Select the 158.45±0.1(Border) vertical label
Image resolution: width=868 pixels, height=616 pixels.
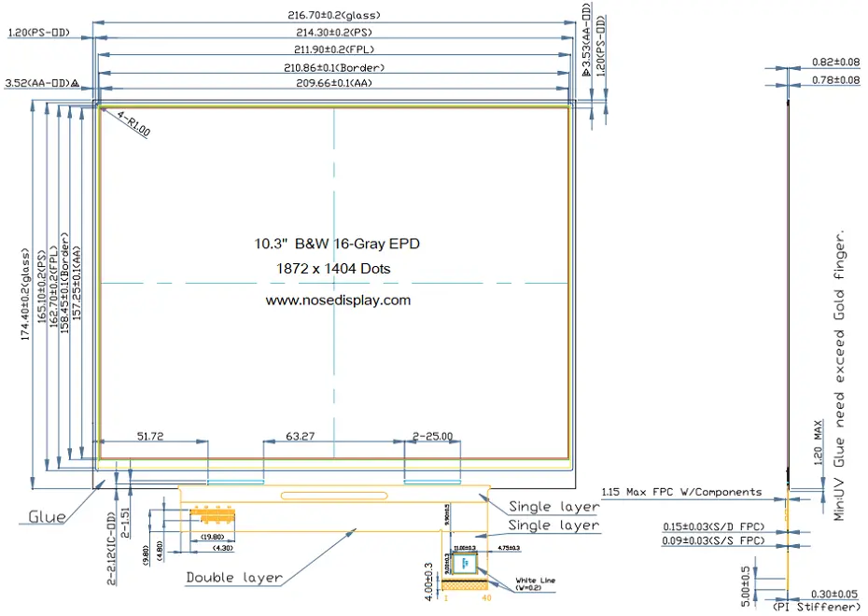[64, 282]
